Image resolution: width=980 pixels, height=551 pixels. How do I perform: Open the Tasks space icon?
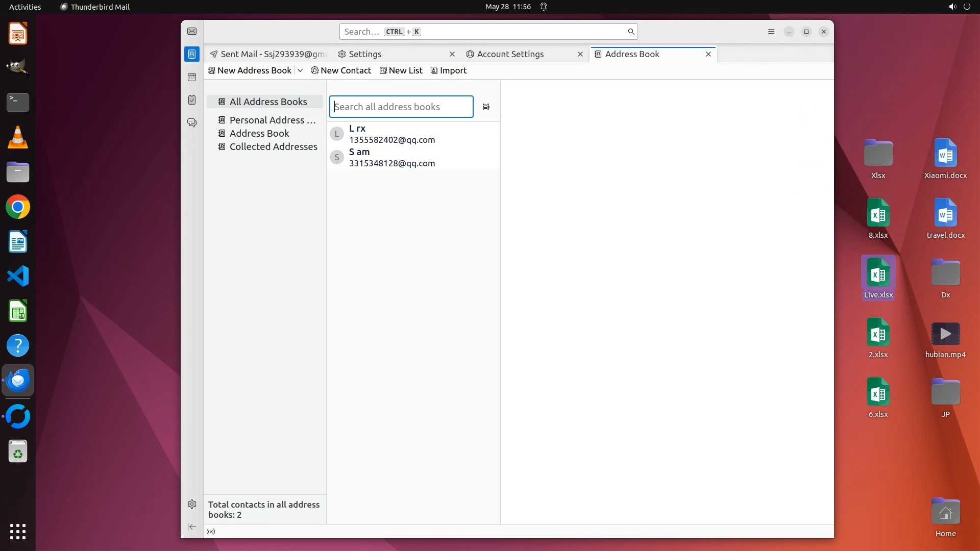pos(192,100)
